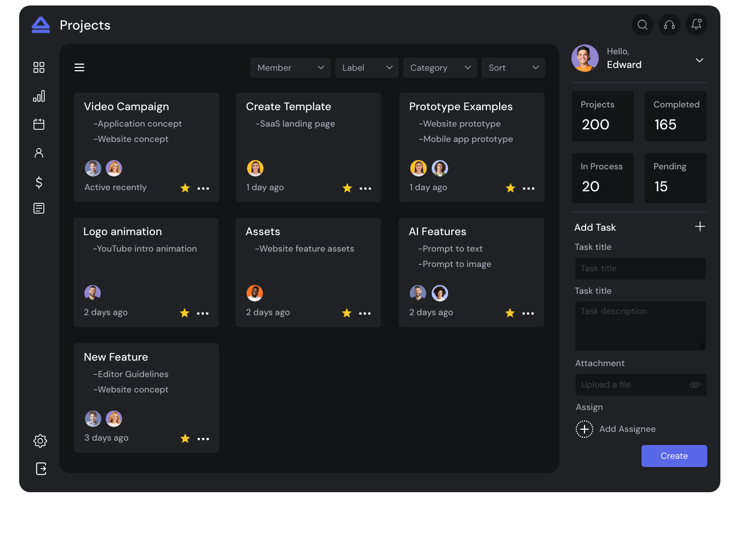Click the headphones support icon
Viewport: 756px width, 547px height.
click(x=669, y=25)
